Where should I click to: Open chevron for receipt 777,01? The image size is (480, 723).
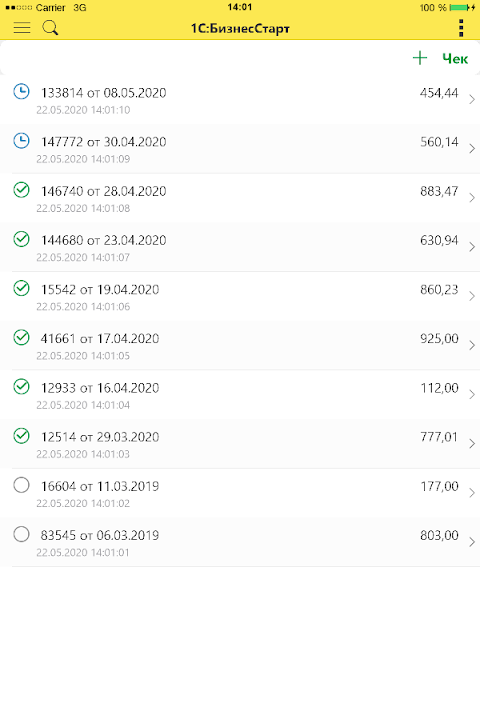tap(472, 444)
